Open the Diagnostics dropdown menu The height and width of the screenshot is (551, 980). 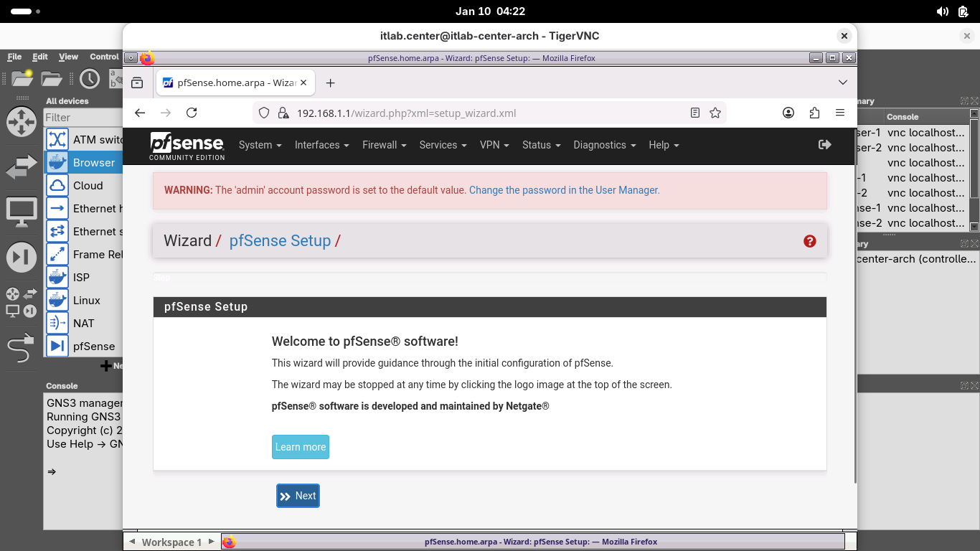pyautogui.click(x=604, y=145)
